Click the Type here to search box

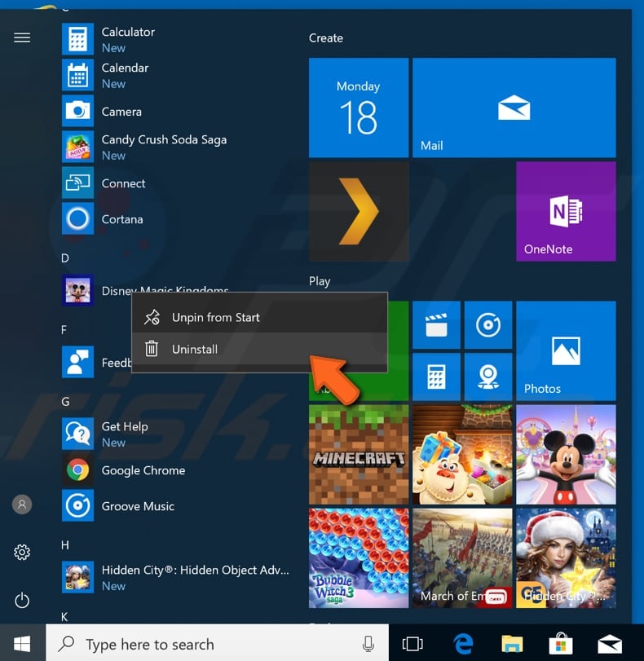pos(217,643)
